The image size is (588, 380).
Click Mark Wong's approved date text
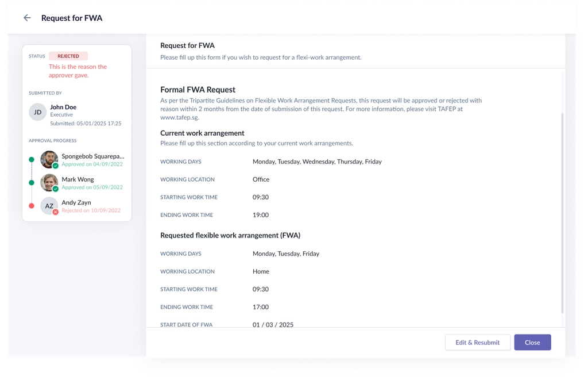(92, 187)
